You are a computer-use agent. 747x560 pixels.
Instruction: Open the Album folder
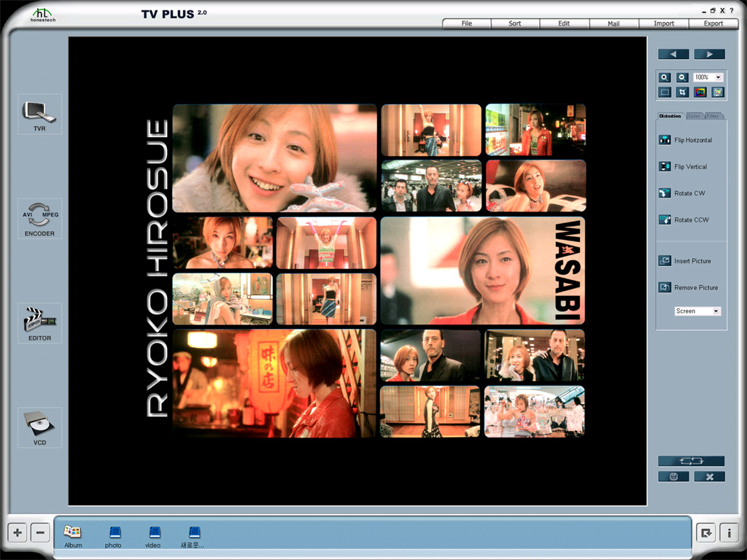point(73,536)
